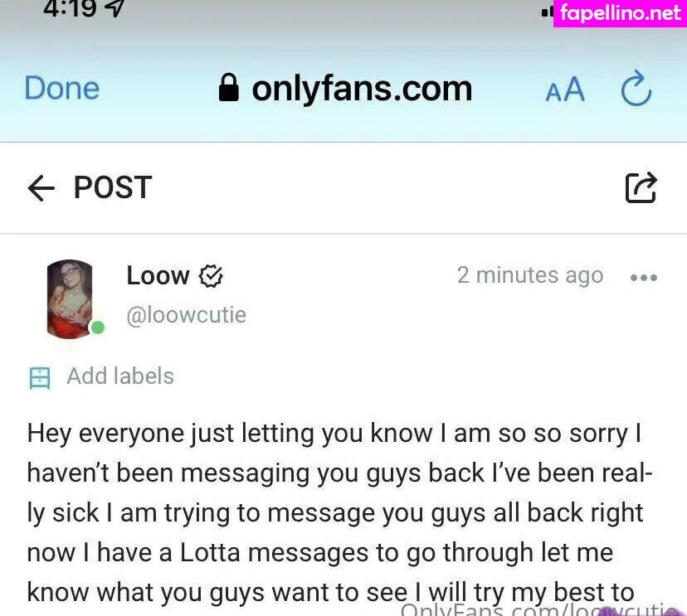The height and width of the screenshot is (616, 687).
Task: Click the labels drawer icon
Action: pos(40,378)
